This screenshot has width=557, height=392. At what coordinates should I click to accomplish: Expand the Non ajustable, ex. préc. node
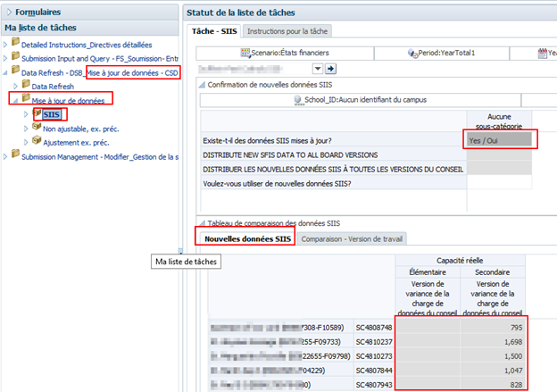[x=25, y=128]
